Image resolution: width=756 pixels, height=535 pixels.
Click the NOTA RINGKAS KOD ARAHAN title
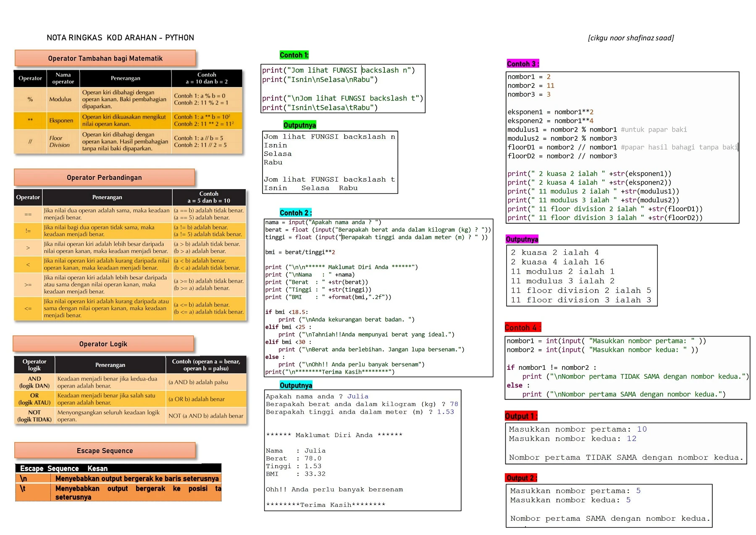tap(120, 37)
